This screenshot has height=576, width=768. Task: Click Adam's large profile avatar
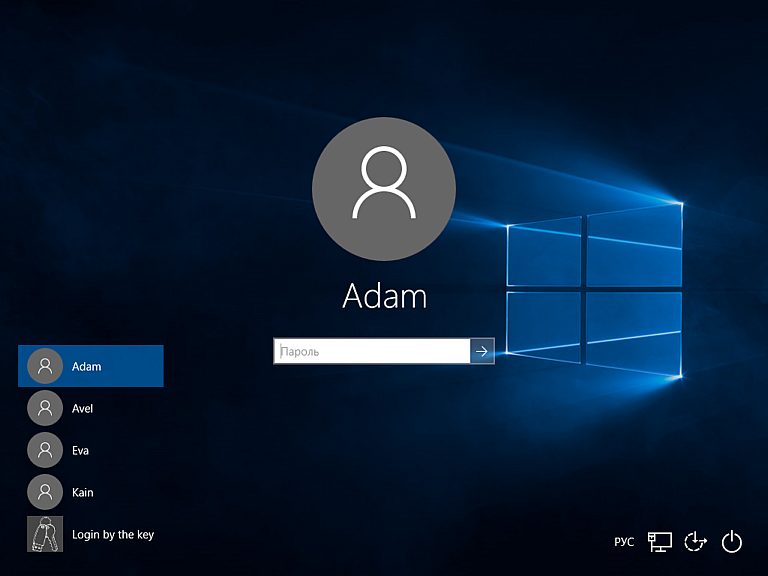point(384,189)
